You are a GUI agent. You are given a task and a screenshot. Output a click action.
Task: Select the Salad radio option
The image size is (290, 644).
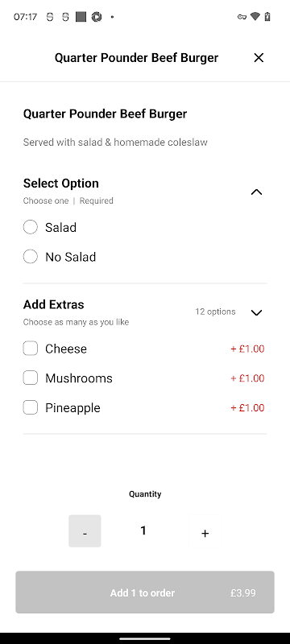[31, 227]
